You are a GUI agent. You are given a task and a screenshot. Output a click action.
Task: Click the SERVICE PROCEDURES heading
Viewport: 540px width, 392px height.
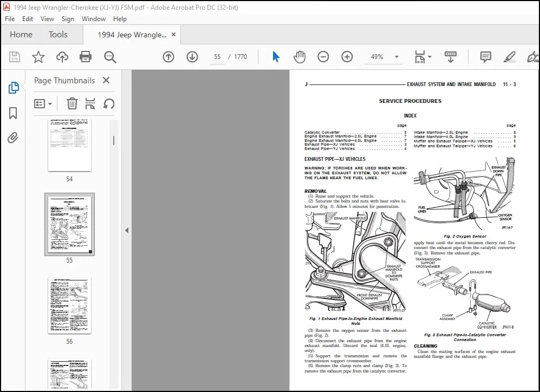pyautogui.click(x=410, y=101)
